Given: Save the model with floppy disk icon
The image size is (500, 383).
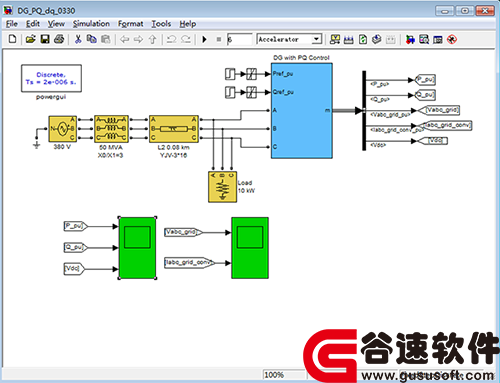Looking at the screenshot, I should (x=45, y=39).
